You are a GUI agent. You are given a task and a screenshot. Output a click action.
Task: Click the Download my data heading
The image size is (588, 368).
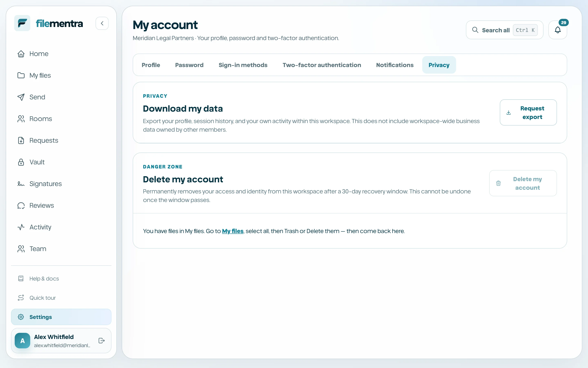click(183, 109)
